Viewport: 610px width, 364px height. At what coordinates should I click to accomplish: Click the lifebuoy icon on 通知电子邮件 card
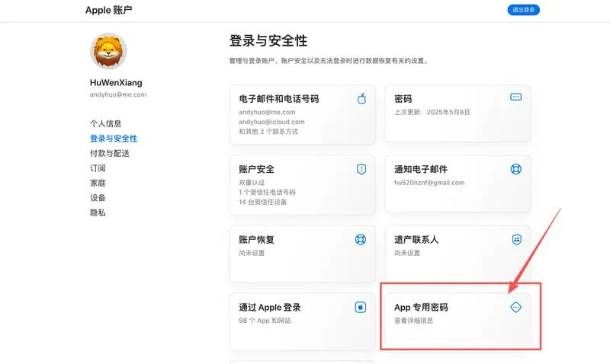pyautogui.click(x=516, y=169)
